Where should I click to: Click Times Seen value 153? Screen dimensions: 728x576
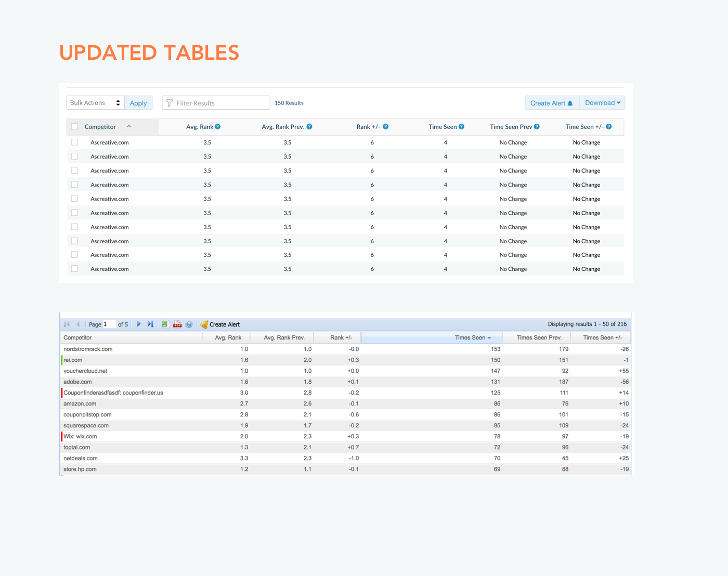pyautogui.click(x=496, y=349)
